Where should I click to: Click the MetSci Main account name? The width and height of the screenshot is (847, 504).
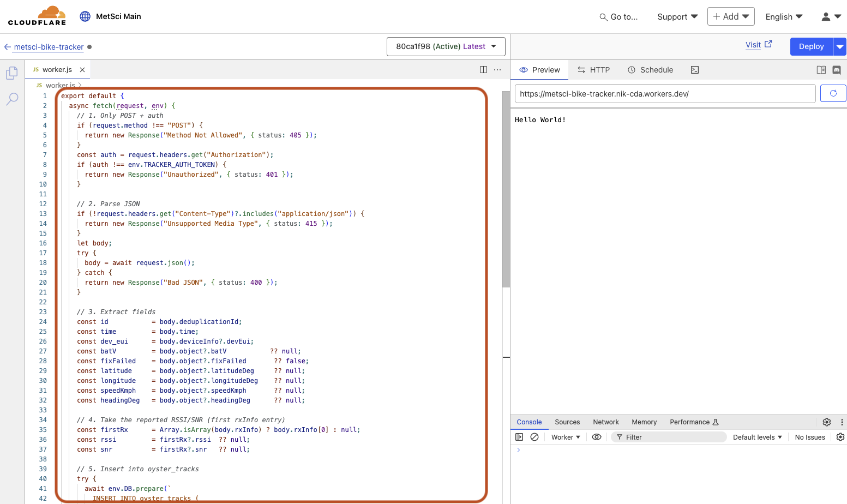tap(118, 16)
